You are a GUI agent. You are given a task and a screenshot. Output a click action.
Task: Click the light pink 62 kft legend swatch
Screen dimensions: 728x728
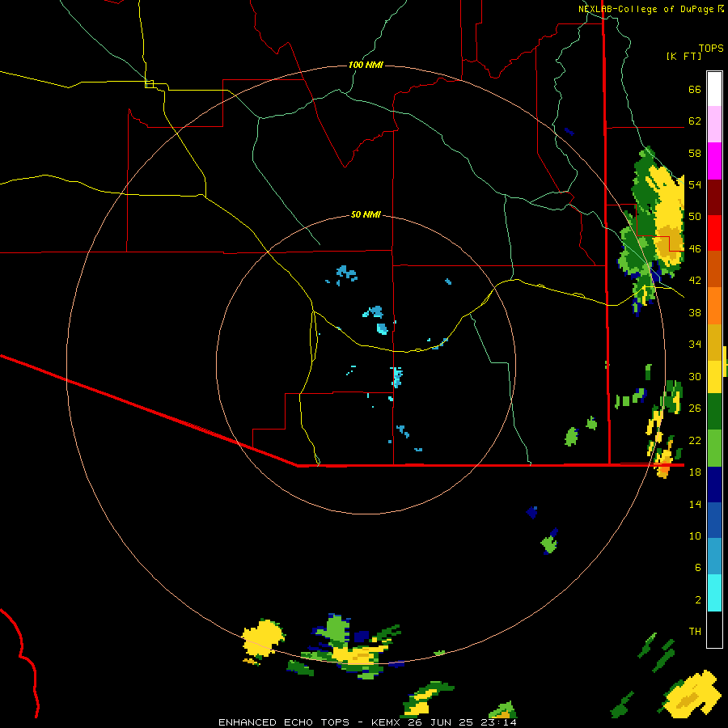click(x=714, y=124)
